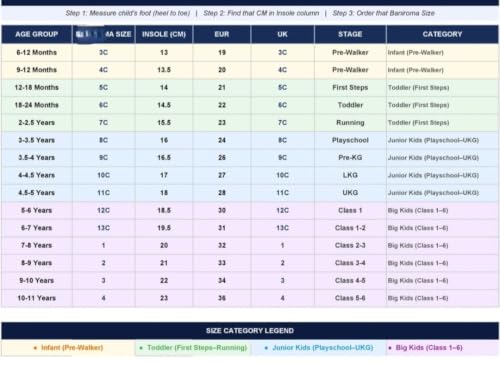Image resolution: width=500 pixels, height=365 pixels.
Task: Select EUR size 36
Action: click(222, 298)
